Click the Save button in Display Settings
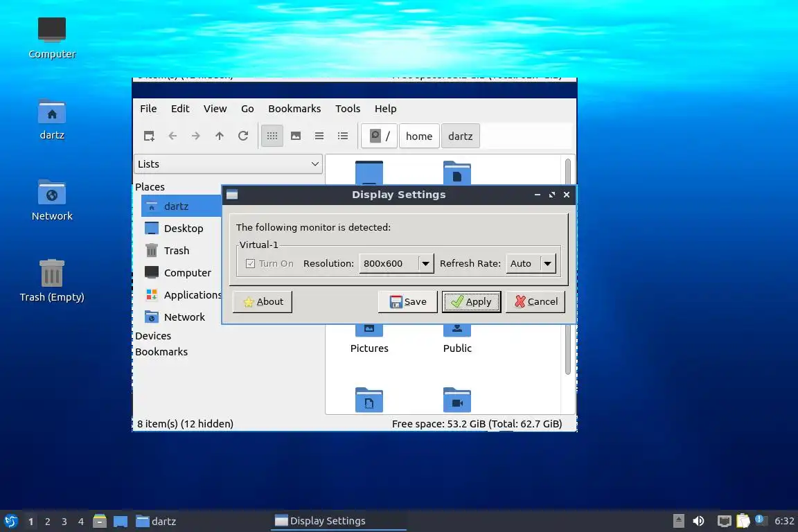 tap(407, 301)
